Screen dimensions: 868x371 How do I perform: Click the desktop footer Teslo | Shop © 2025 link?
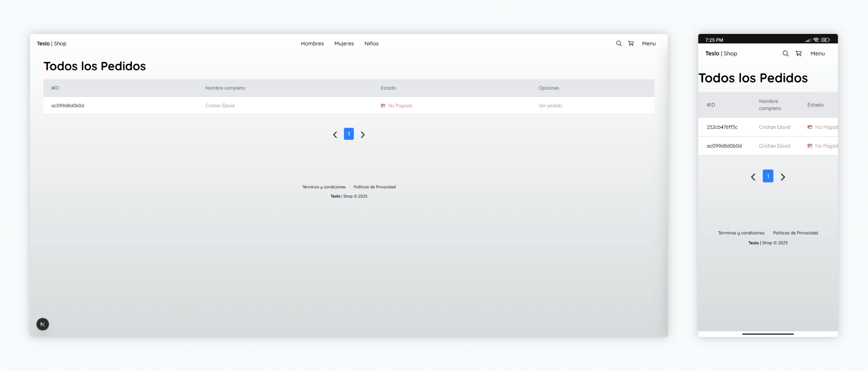tap(349, 196)
